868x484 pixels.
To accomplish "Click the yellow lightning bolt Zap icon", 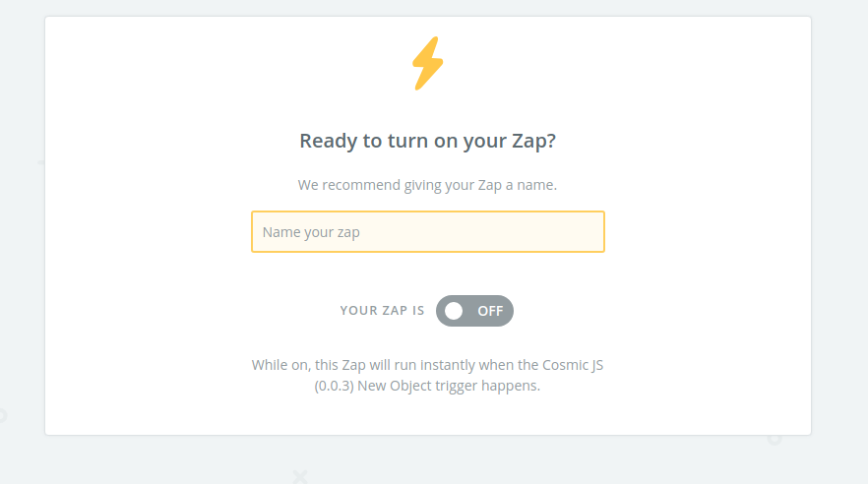I will [x=427, y=64].
